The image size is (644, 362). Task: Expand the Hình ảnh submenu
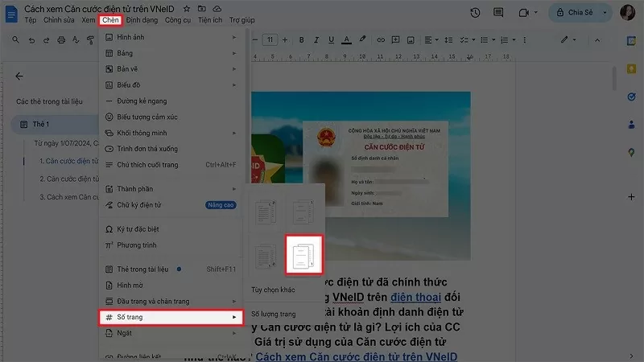pyautogui.click(x=171, y=37)
